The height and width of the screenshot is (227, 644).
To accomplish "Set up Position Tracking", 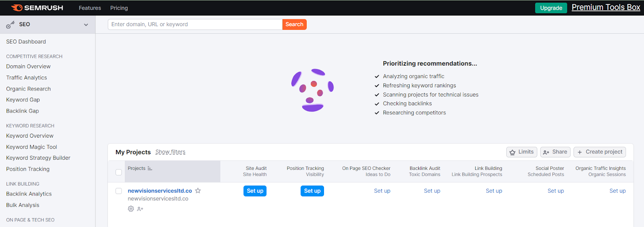I will pos(312,191).
